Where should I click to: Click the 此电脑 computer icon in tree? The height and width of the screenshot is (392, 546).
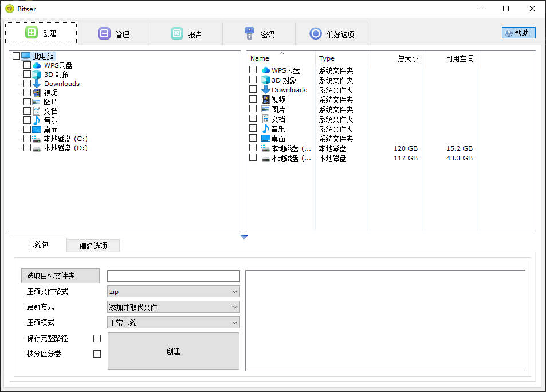(26, 56)
